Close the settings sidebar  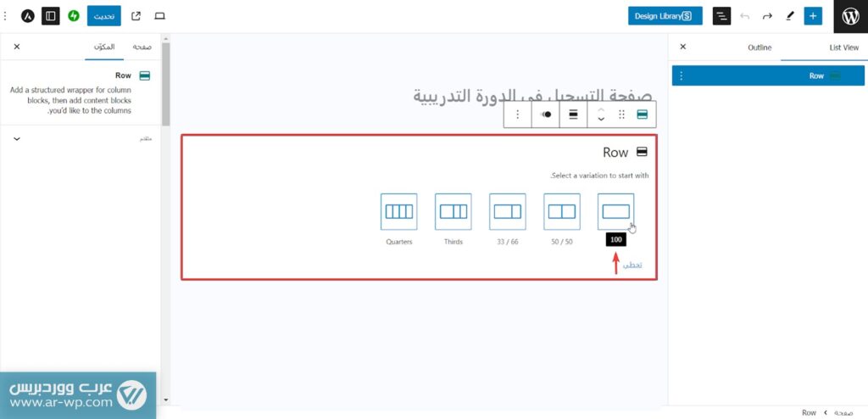tap(17, 47)
